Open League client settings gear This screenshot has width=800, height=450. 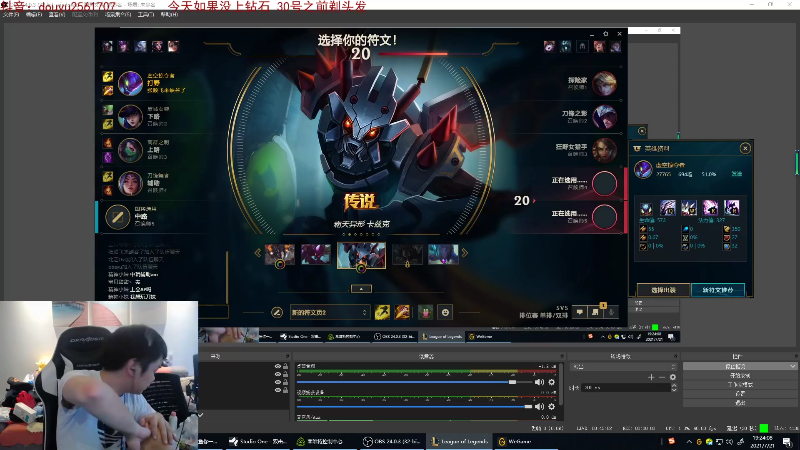pyautogui.click(x=606, y=34)
